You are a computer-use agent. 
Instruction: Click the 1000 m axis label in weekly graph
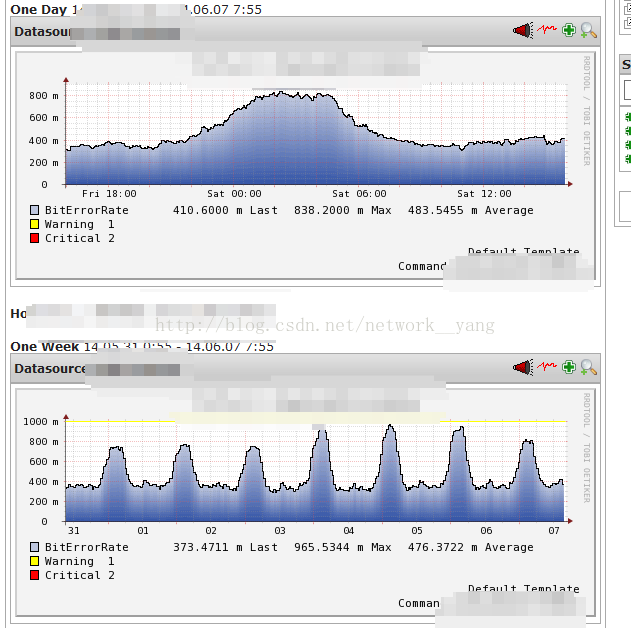click(41, 422)
